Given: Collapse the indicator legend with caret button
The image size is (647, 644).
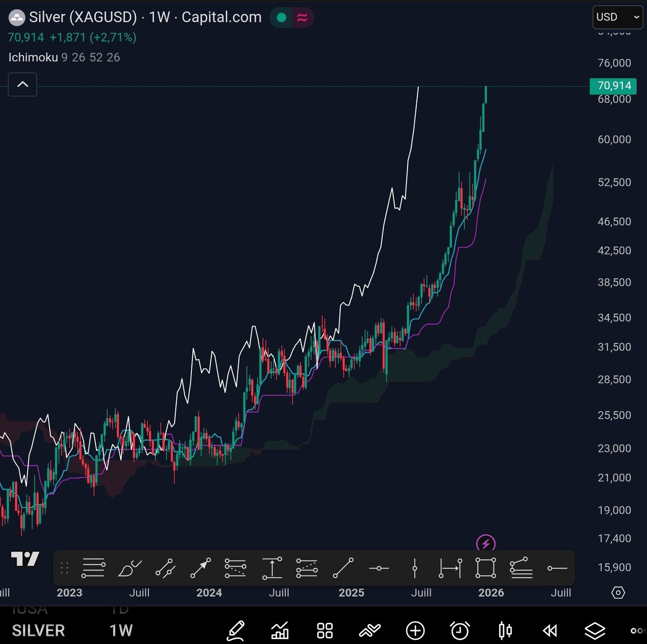Looking at the screenshot, I should (x=23, y=84).
